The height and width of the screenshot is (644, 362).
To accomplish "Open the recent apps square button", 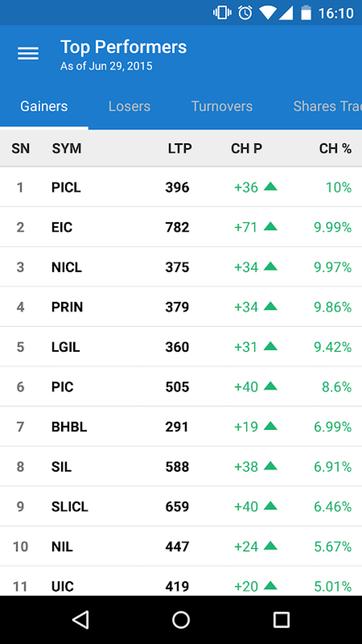I will (281, 620).
